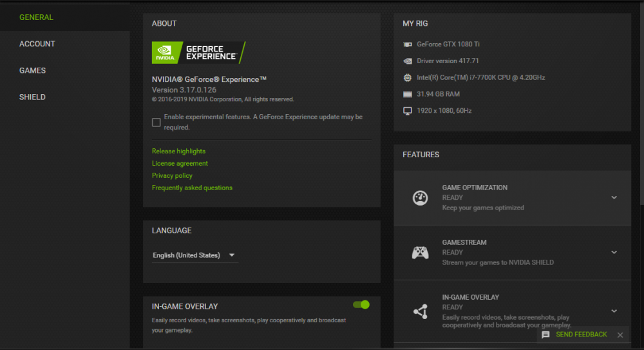Expand the Game Optimization feature chevron
The width and height of the screenshot is (644, 350).
coord(614,197)
